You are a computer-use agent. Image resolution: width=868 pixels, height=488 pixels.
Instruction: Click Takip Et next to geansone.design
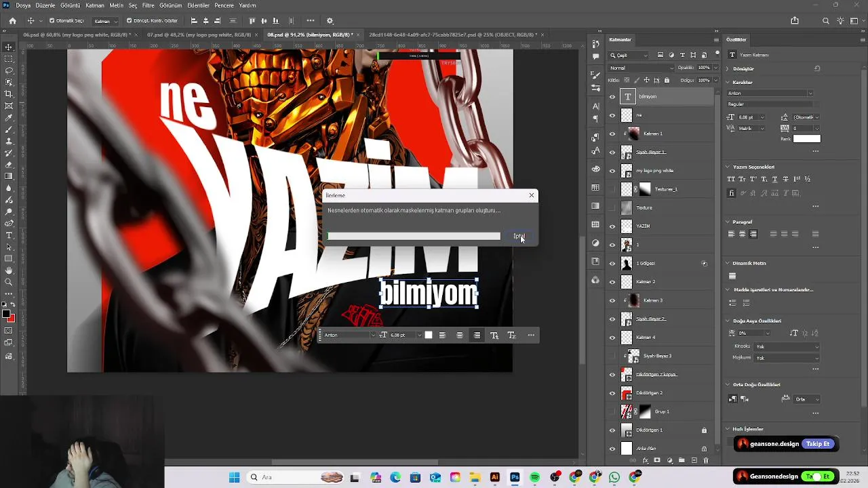818,444
